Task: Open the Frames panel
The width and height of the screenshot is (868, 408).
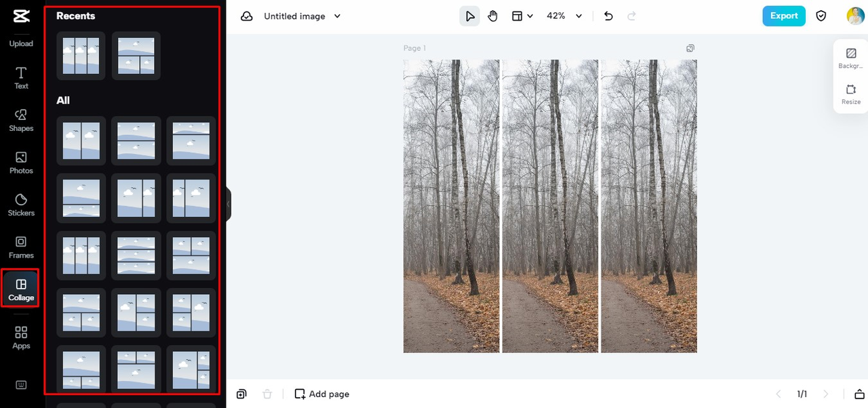Action: 21,247
